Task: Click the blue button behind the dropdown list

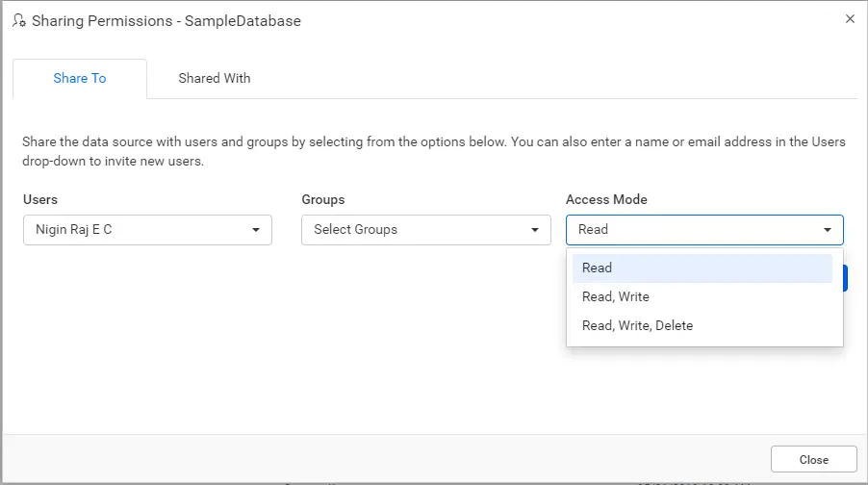Action: pos(846,278)
